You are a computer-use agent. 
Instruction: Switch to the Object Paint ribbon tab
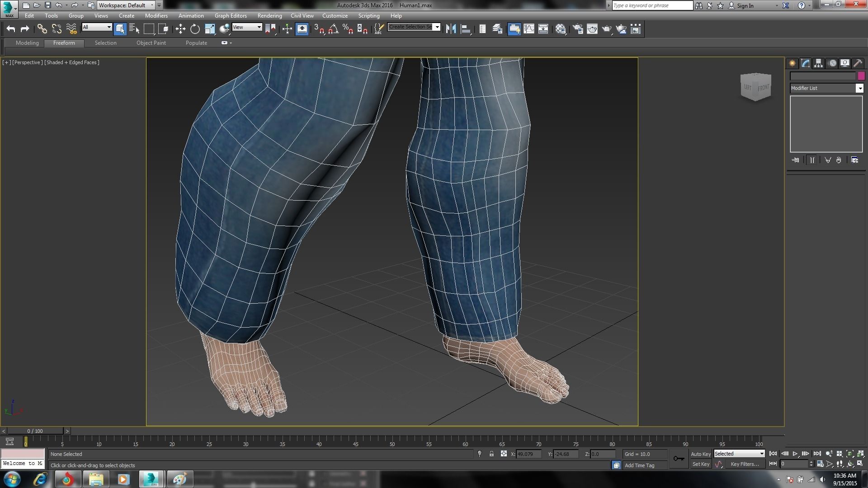click(151, 43)
